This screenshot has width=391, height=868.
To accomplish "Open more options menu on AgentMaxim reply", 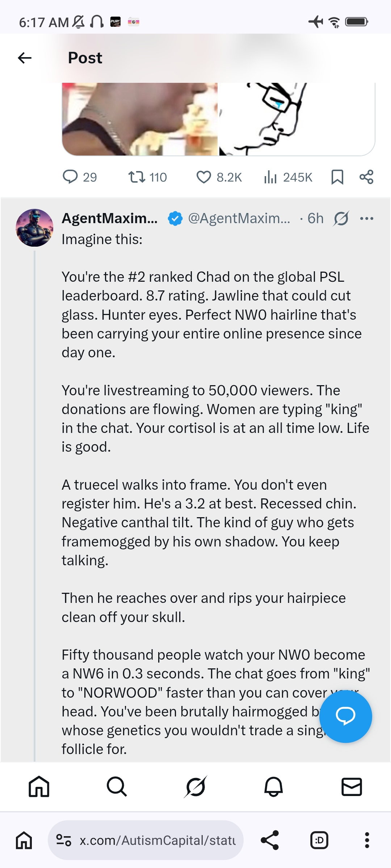I will pyautogui.click(x=367, y=218).
